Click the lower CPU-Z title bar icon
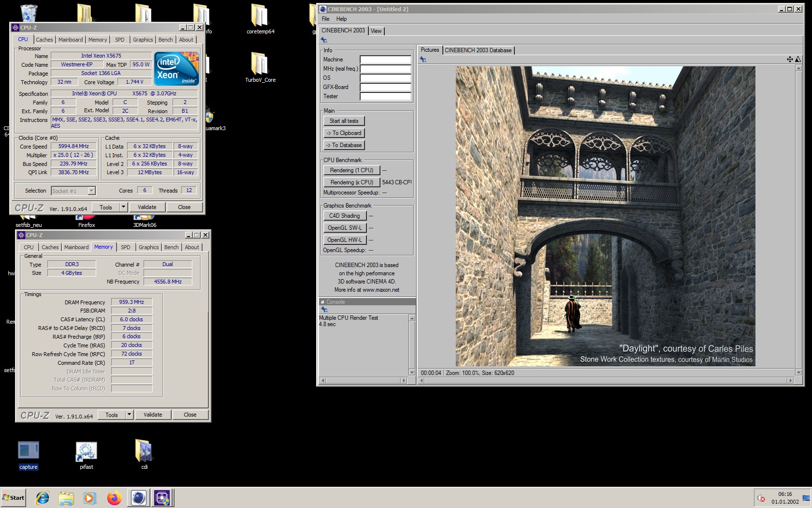The height and width of the screenshot is (508, 812). coord(21,235)
